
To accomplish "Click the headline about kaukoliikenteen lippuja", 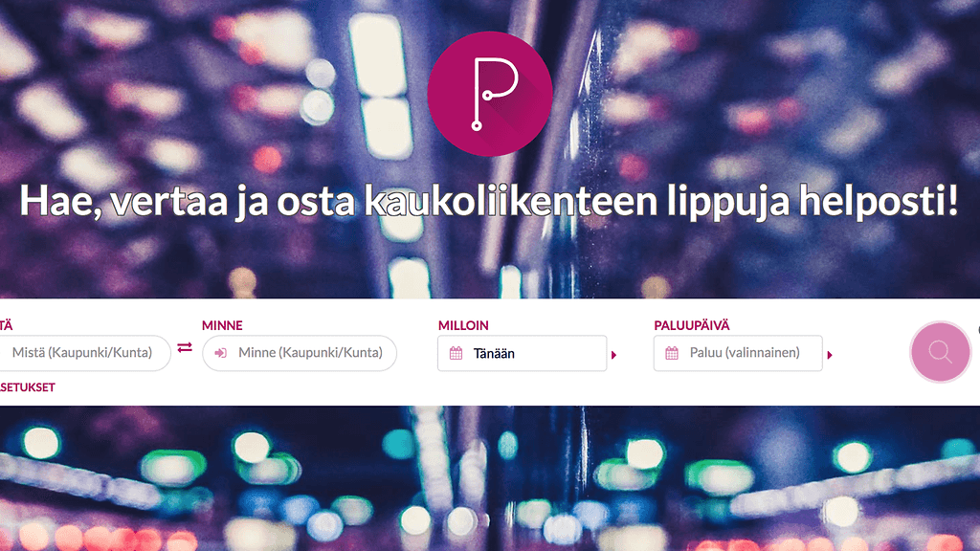I will (x=489, y=201).
